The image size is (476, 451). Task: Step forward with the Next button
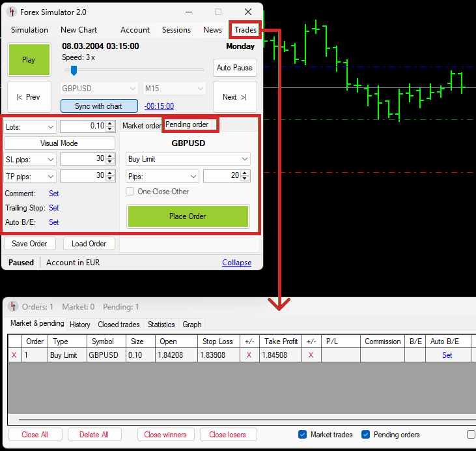tap(235, 97)
